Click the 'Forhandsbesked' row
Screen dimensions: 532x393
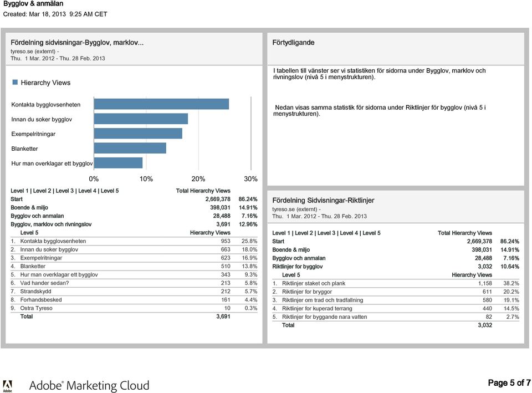click(134, 300)
